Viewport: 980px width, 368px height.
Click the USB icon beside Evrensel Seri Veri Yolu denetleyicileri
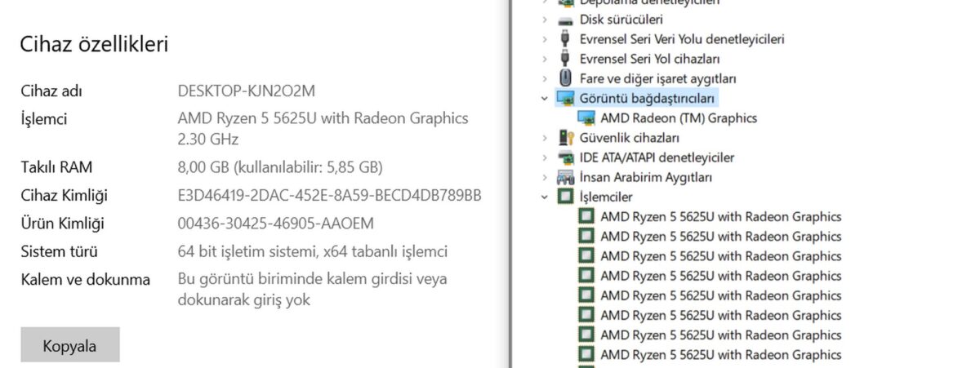565,39
